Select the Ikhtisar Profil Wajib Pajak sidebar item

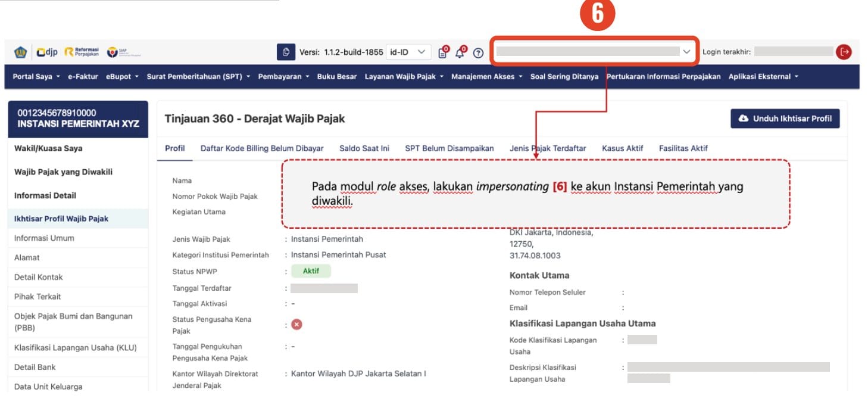coord(60,219)
